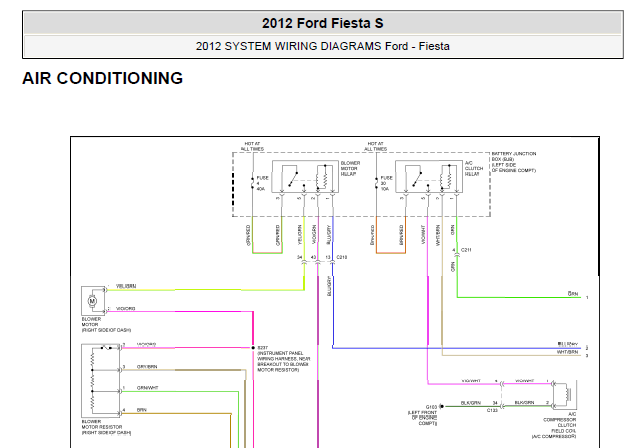This screenshot has width=627, height=448.
Task: Click the S237 instrument panel harness description
Action: 283,359
